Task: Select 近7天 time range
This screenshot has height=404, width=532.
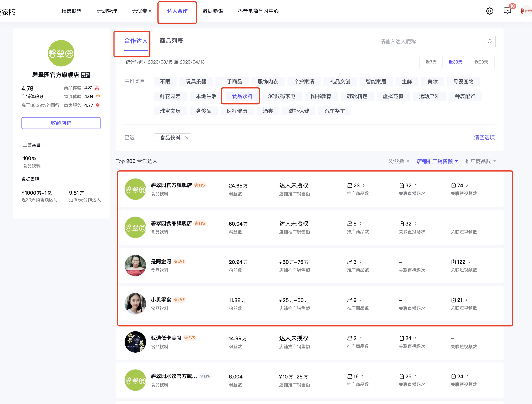Action: (431, 62)
